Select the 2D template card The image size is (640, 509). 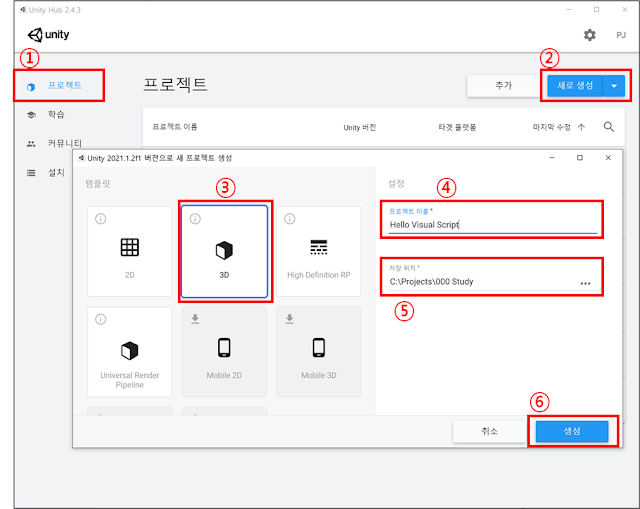pos(129,251)
